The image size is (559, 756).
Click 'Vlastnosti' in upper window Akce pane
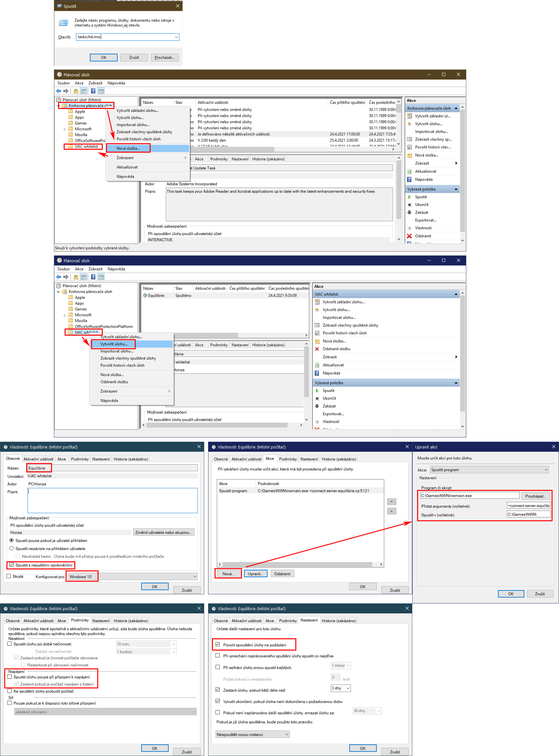pos(423,228)
